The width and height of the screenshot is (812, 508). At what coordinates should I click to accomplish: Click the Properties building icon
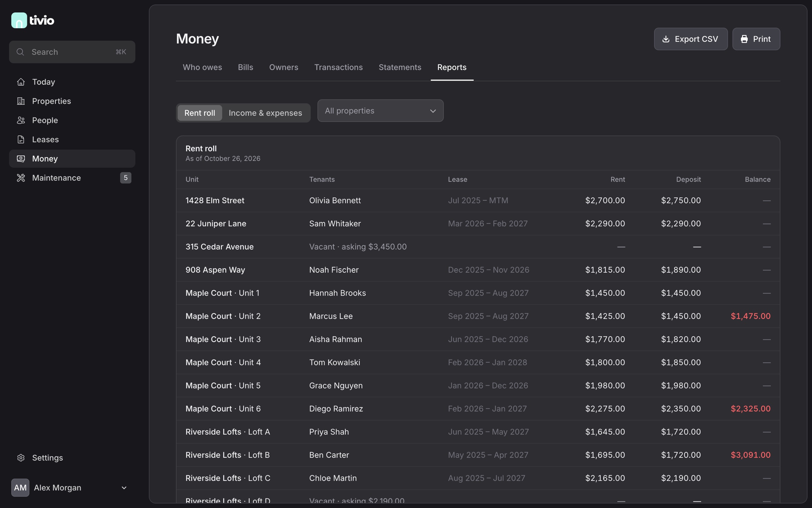click(x=21, y=101)
